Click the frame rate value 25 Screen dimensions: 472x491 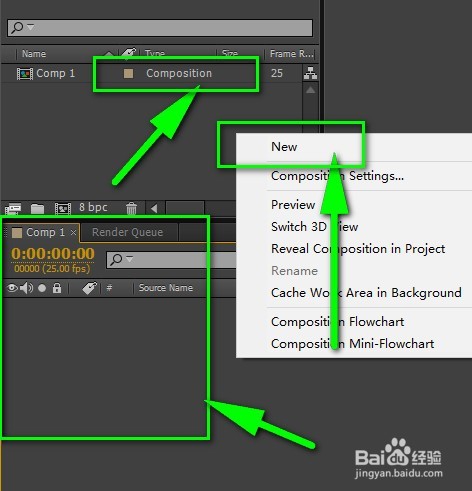pos(277,73)
